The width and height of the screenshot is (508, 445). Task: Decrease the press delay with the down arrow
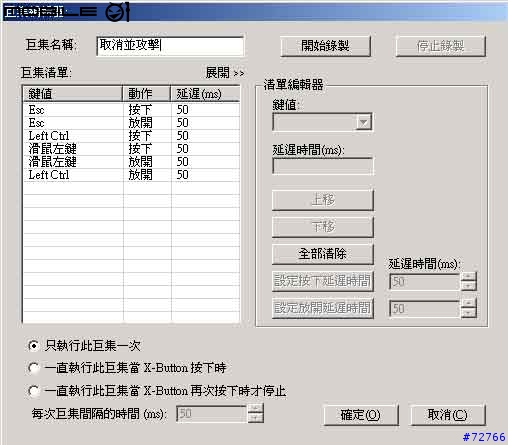point(469,286)
